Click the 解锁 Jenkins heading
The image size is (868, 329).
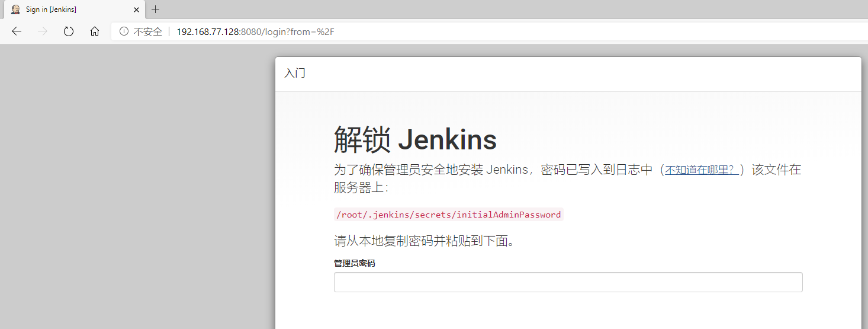[x=415, y=140]
